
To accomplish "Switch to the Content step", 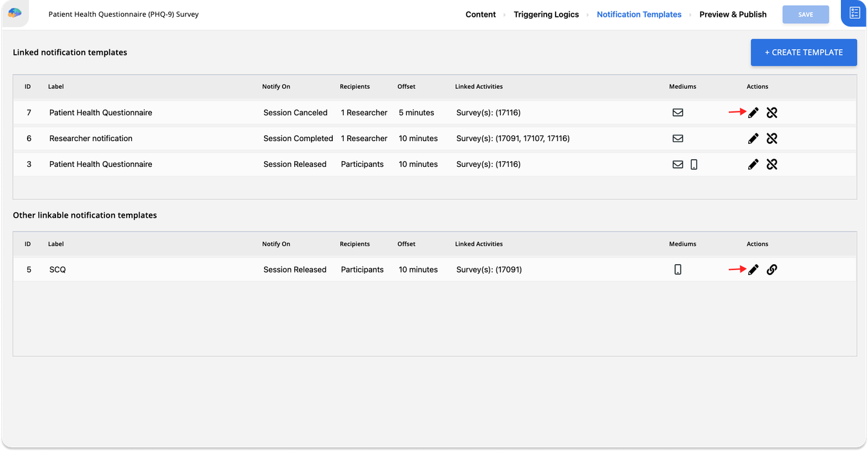I will (x=480, y=14).
